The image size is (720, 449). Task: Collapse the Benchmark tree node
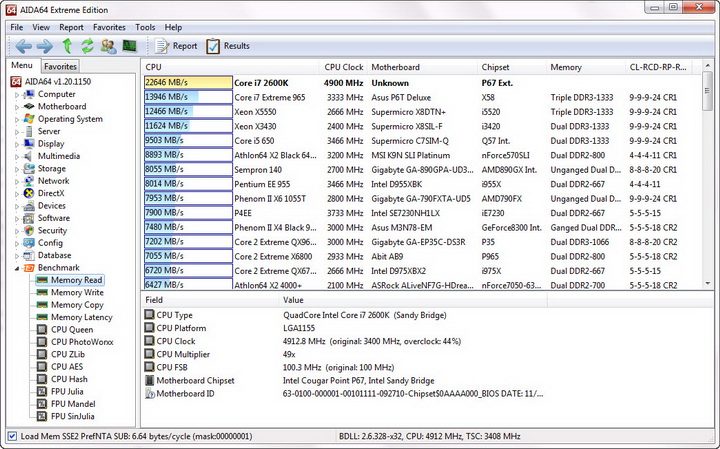click(x=17, y=268)
